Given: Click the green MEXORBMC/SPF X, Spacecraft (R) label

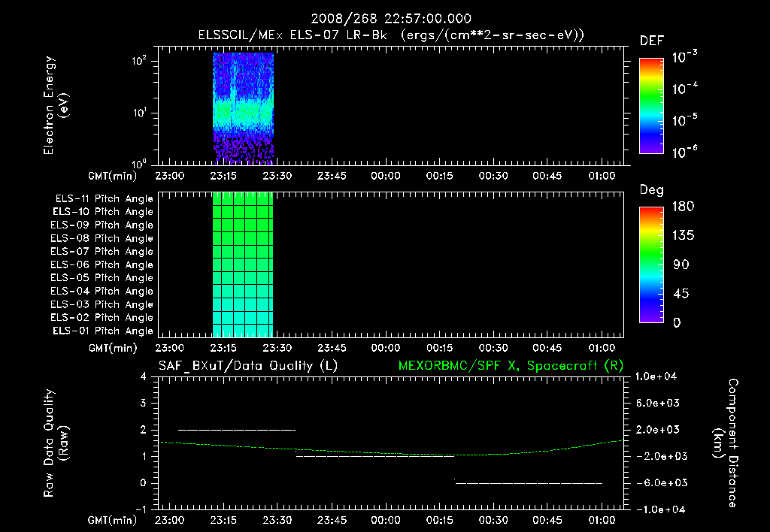Looking at the screenshot, I should click(511, 366).
